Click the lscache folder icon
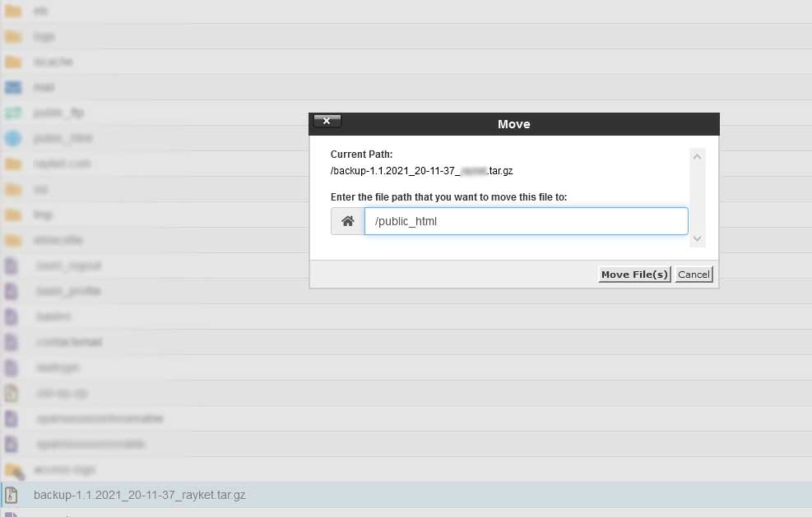The width and height of the screenshot is (812, 517). (12, 62)
